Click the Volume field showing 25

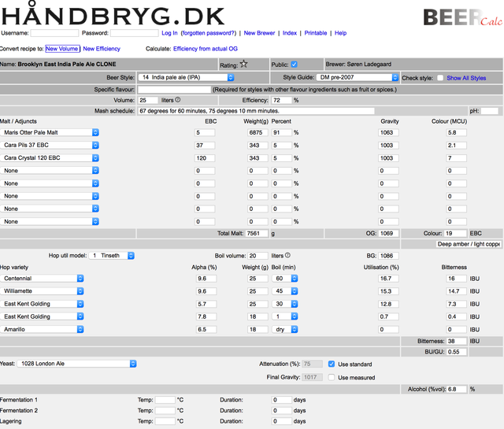[x=148, y=100]
